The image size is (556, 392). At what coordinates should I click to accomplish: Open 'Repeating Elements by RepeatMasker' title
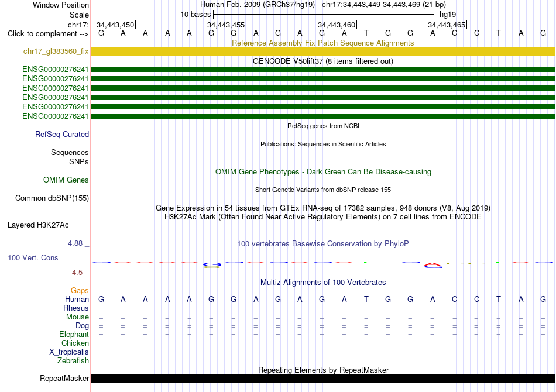point(323,370)
